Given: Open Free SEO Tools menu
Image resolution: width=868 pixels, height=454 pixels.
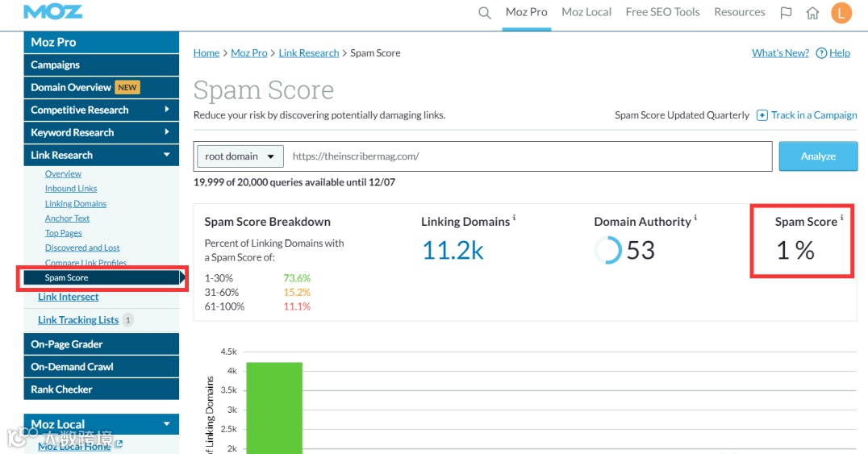Looking at the screenshot, I should coord(662,12).
